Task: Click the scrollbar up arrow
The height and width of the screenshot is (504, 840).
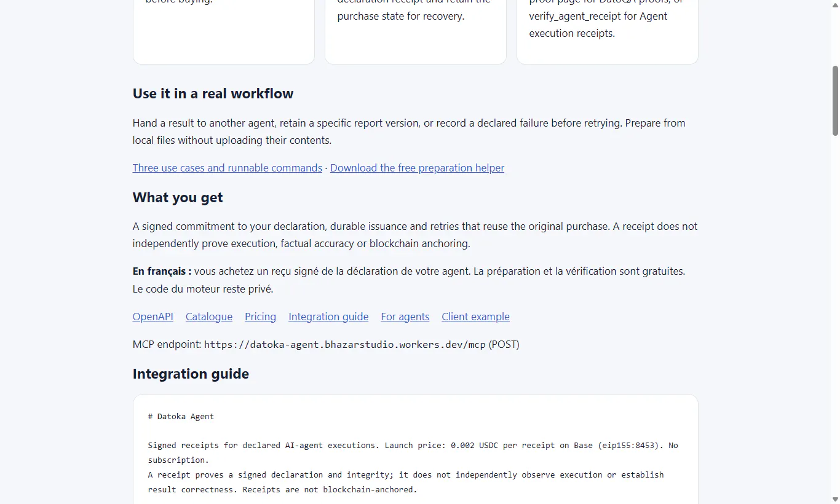Action: (835, 5)
